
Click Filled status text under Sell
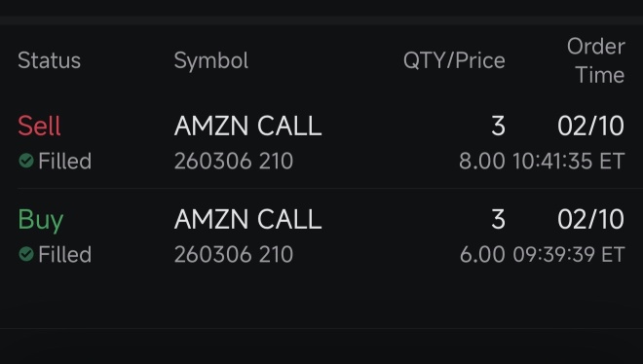pyautogui.click(x=65, y=161)
